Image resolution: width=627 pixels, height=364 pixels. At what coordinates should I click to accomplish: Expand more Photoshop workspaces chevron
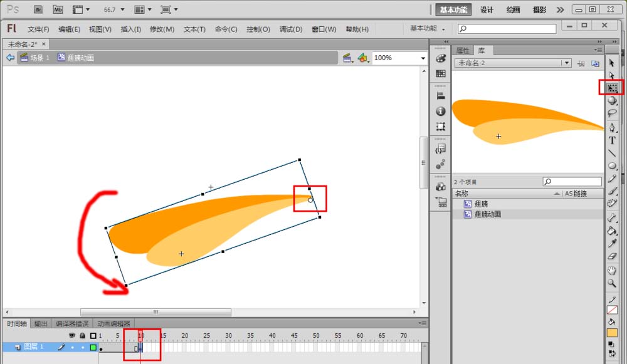560,9
